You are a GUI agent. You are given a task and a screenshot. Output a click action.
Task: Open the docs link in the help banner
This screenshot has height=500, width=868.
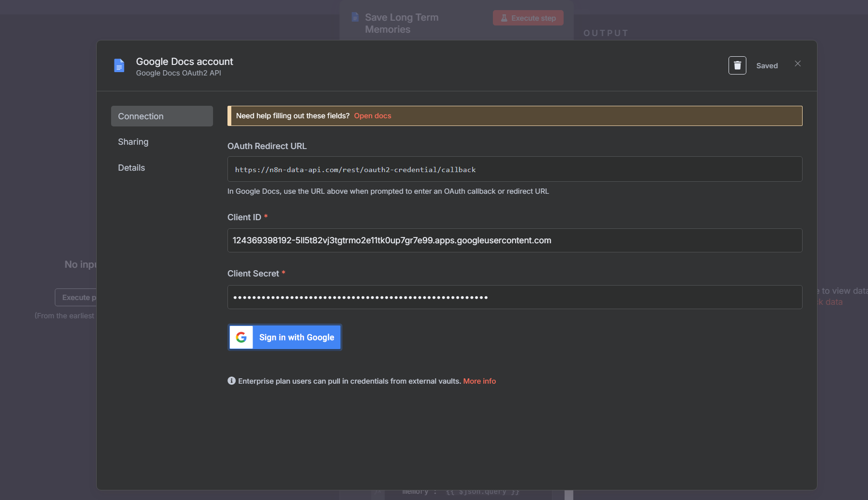[x=372, y=116]
